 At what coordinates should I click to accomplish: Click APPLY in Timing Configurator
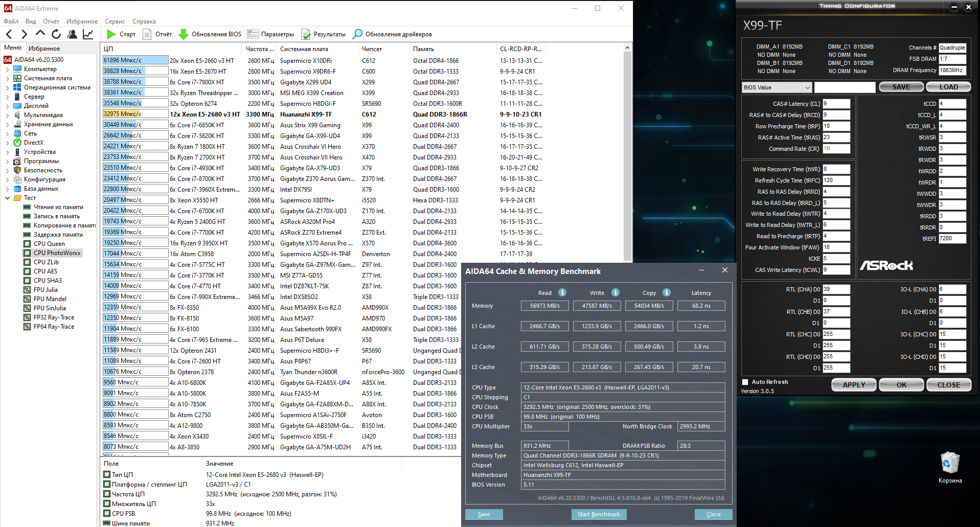coord(854,385)
